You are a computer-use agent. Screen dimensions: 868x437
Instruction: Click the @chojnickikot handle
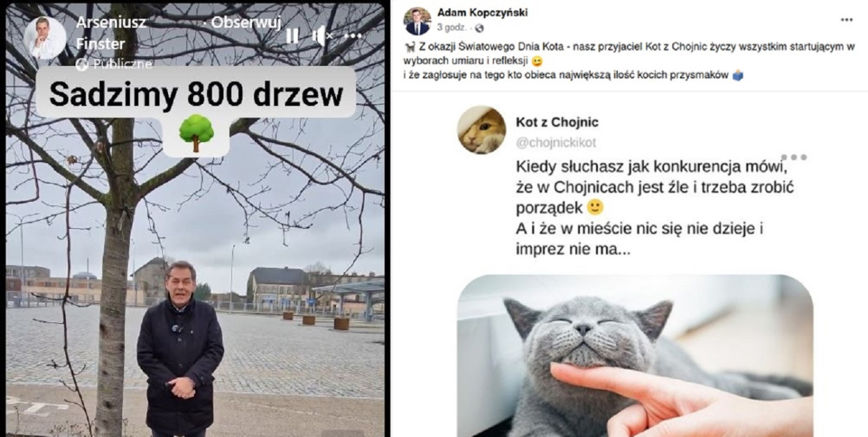coord(556,143)
